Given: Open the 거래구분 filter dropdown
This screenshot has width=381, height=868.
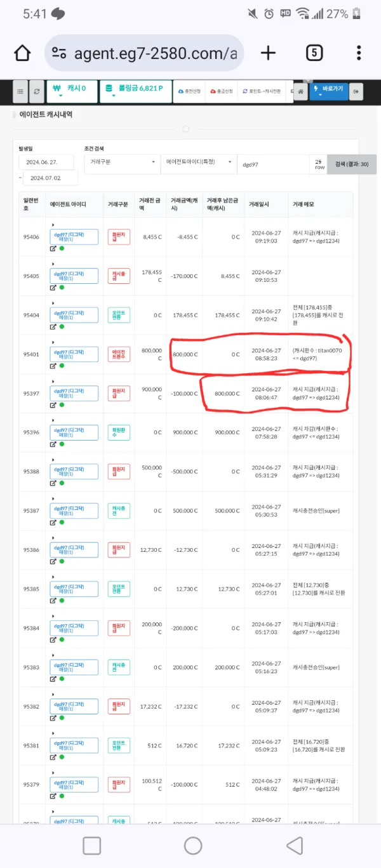Looking at the screenshot, I should coord(122,163).
